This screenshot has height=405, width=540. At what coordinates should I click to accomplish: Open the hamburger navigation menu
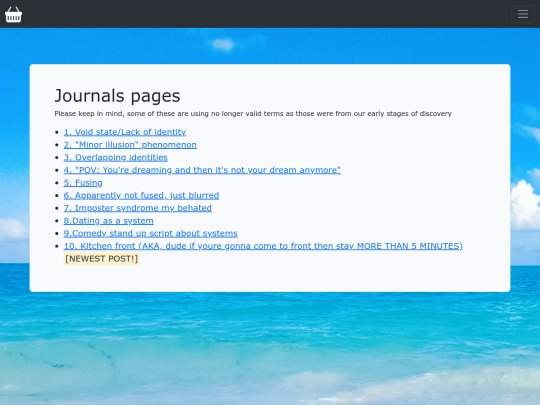[523, 14]
